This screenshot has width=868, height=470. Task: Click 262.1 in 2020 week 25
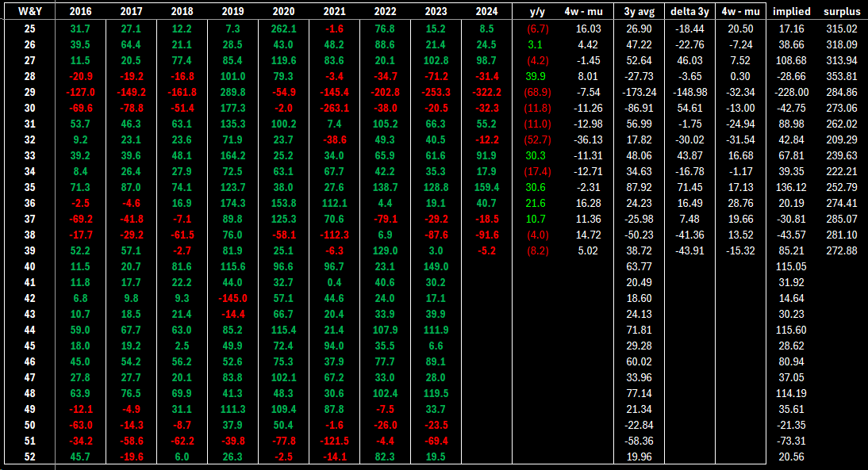point(283,29)
